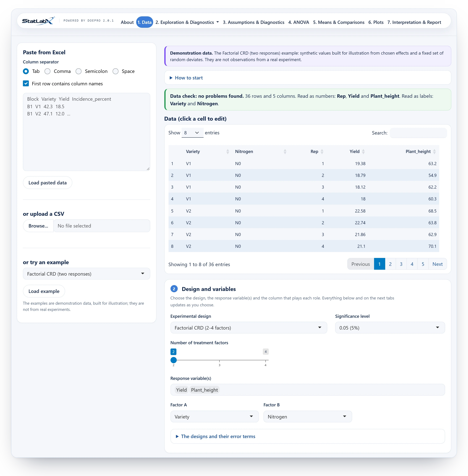Image resolution: width=468 pixels, height=476 pixels.
Task: Select Comma column separator
Action: coord(47,71)
